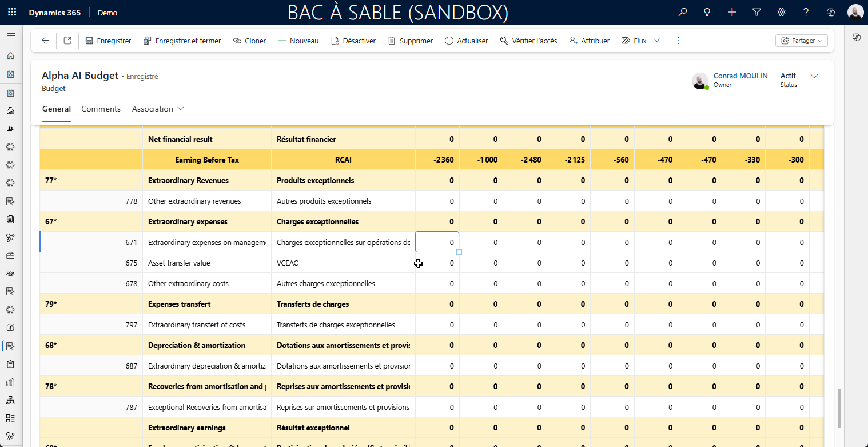Open the Copilot side pane icon on right edge
This screenshot has height=447, width=868.
click(x=856, y=37)
